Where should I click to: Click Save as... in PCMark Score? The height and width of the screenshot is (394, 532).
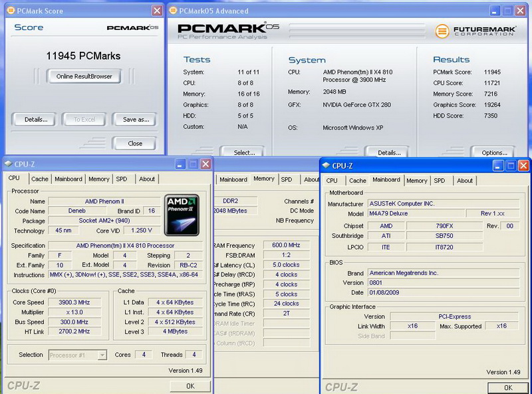(x=136, y=120)
